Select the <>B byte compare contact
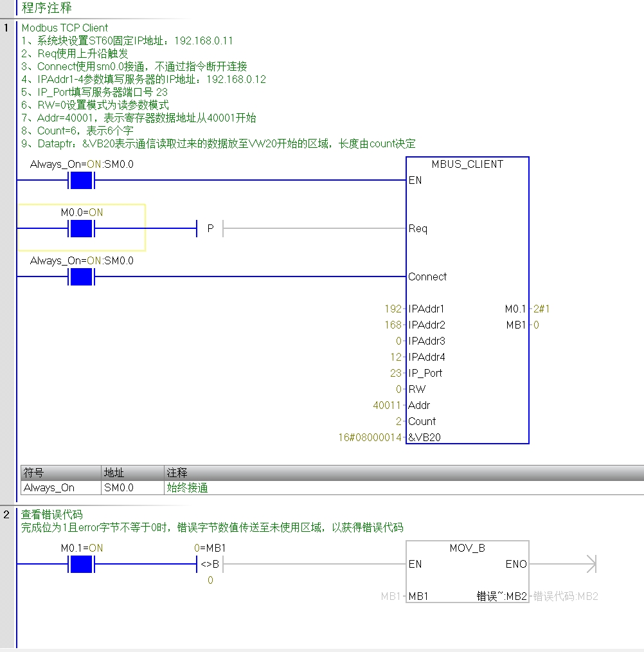The image size is (644, 652). click(x=210, y=565)
